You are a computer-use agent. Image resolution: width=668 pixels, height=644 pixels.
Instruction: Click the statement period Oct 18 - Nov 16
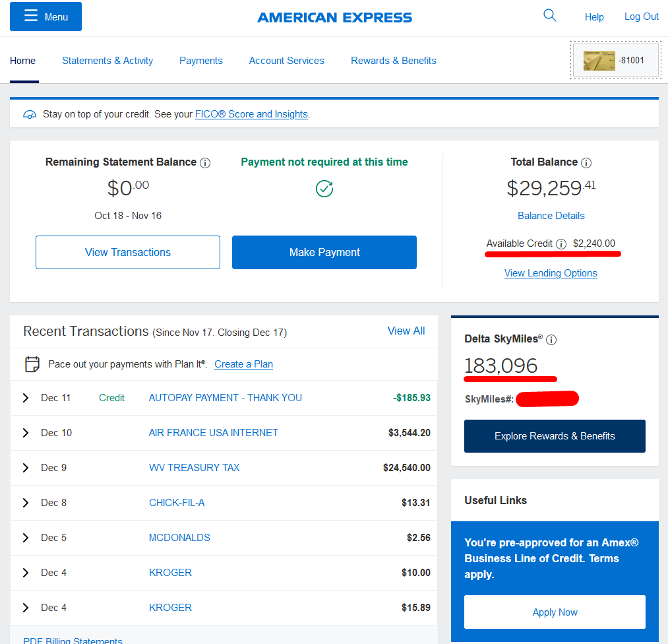tap(128, 216)
